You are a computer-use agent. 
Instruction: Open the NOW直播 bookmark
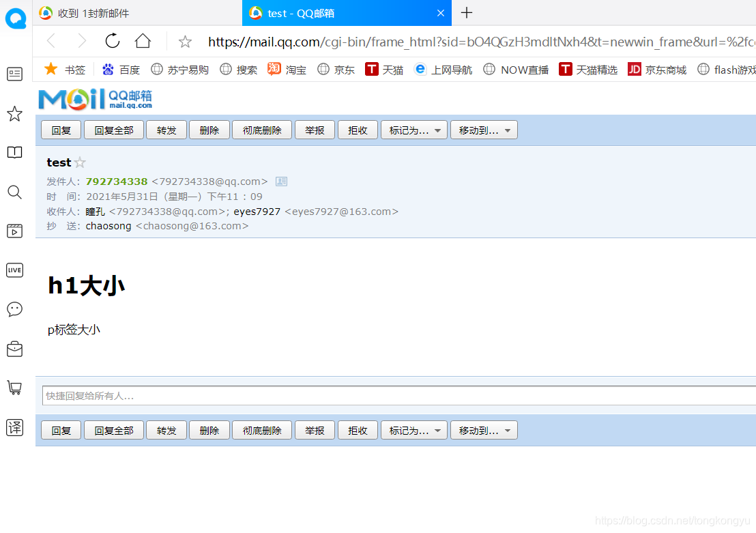(516, 70)
